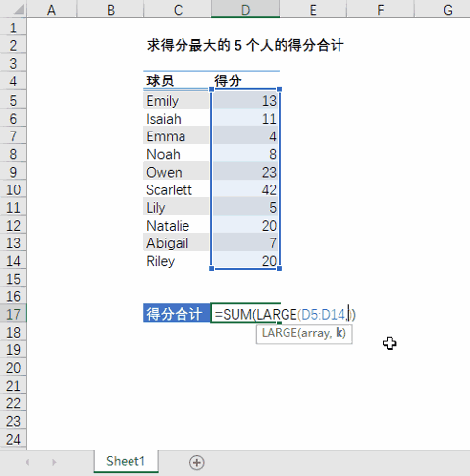Click the array argument in tooltip
This screenshot has width=470, height=476.
pos(316,333)
